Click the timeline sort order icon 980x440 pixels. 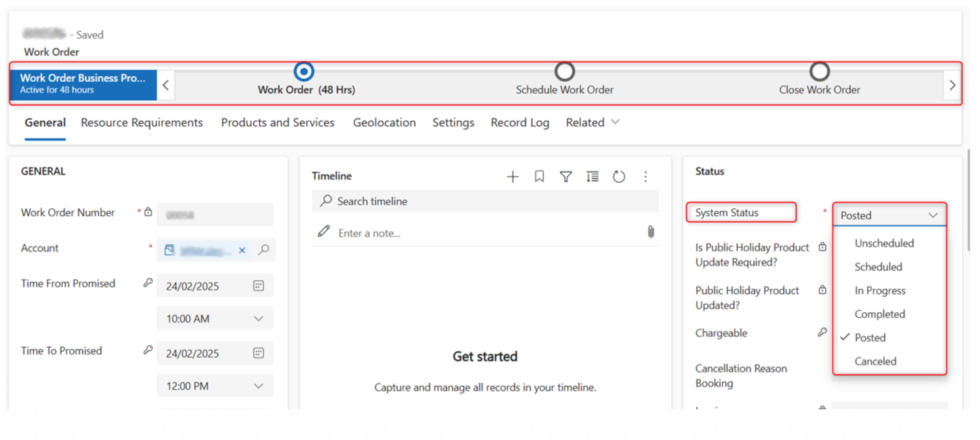pyautogui.click(x=592, y=176)
